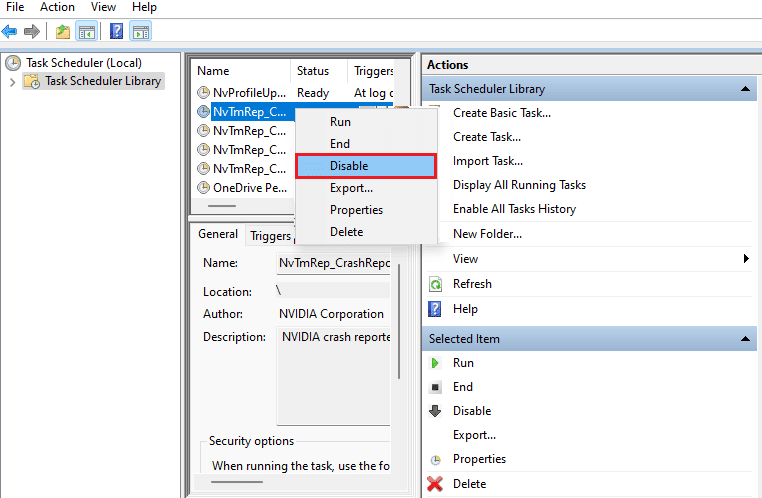Click Display All Running Tasks
The height and width of the screenshot is (498, 762).
(x=519, y=185)
